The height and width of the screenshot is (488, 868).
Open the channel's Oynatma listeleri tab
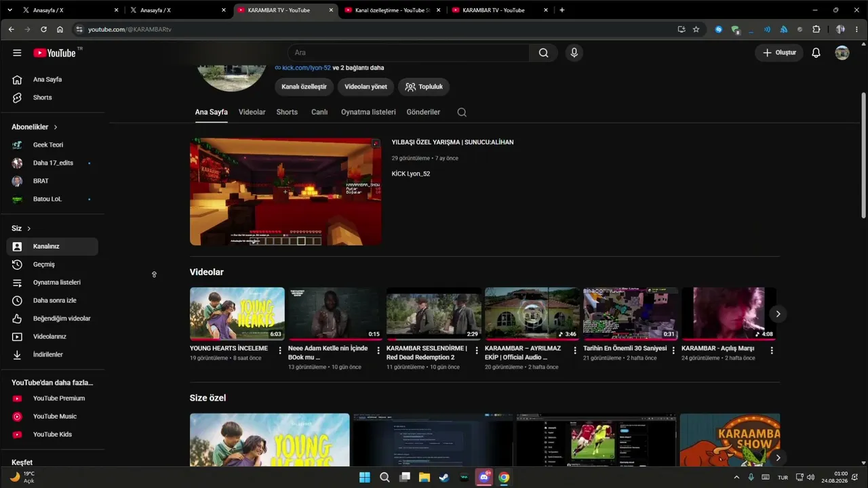(368, 113)
